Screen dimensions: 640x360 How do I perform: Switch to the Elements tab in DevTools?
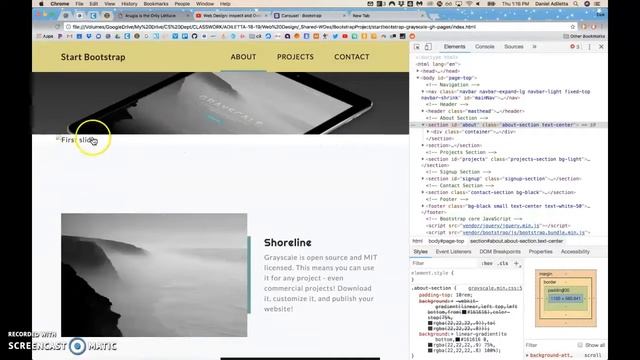[454, 47]
